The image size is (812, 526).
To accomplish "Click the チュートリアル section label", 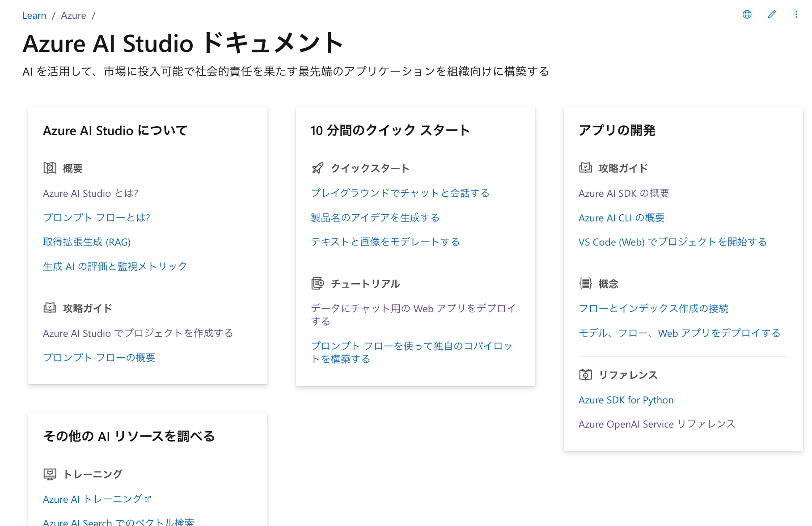I will point(365,284).
